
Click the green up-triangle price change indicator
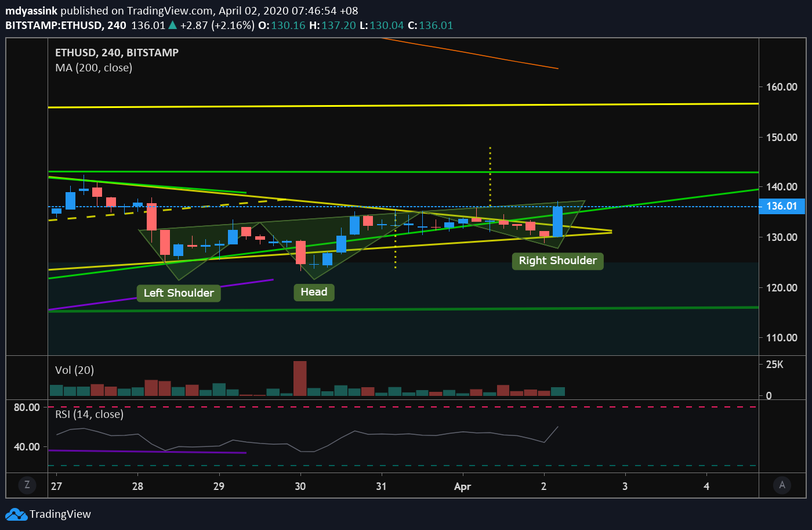[172, 25]
